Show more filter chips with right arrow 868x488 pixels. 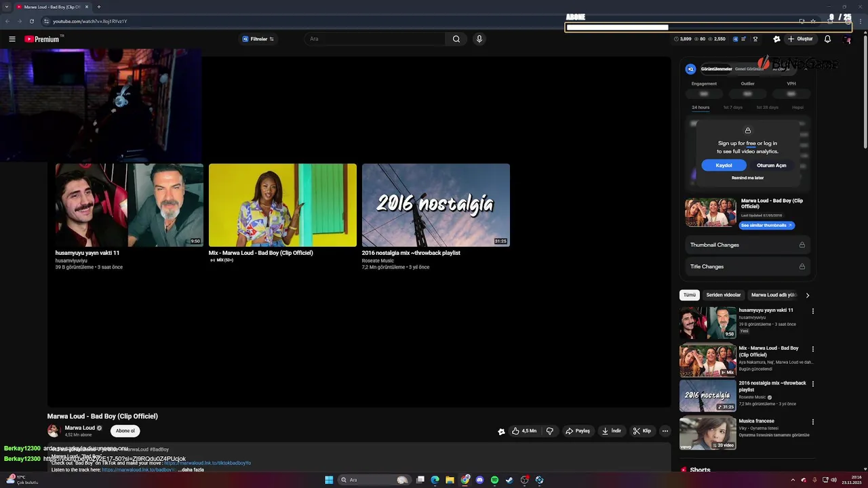[x=808, y=296]
